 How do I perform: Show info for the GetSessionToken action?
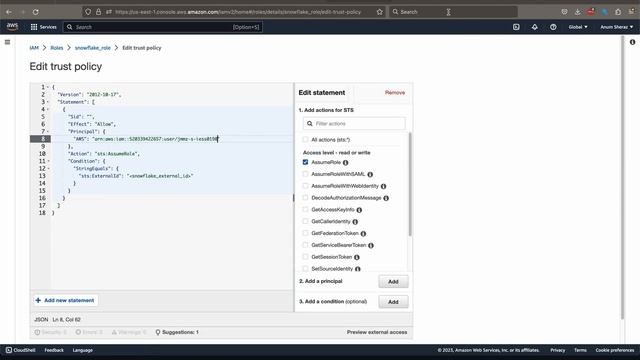(357, 257)
